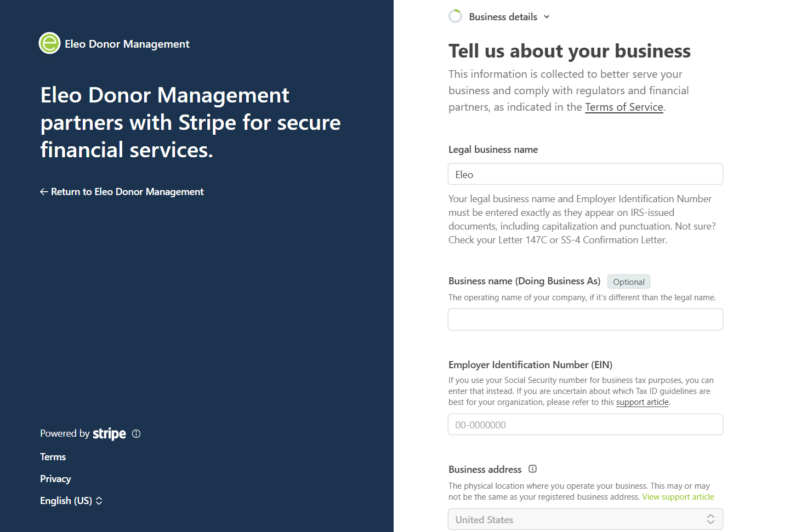Return to Eleo Donor Management link
The image size is (807, 532).
tap(122, 192)
